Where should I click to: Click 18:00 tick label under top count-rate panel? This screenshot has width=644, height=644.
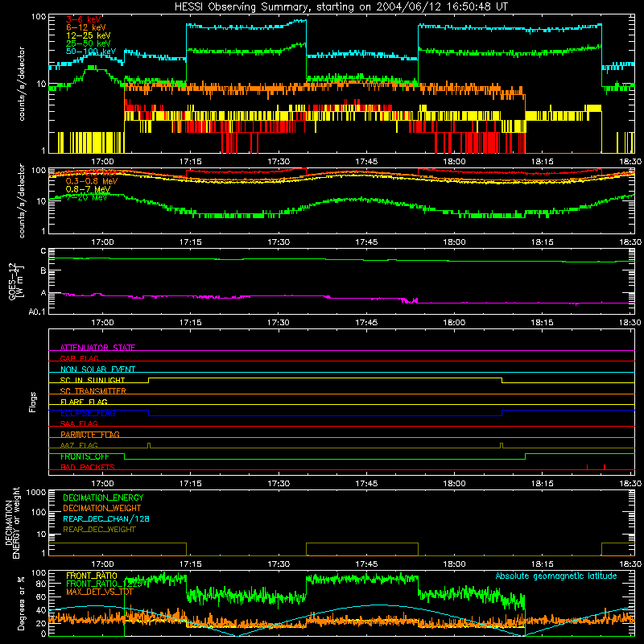pos(454,162)
